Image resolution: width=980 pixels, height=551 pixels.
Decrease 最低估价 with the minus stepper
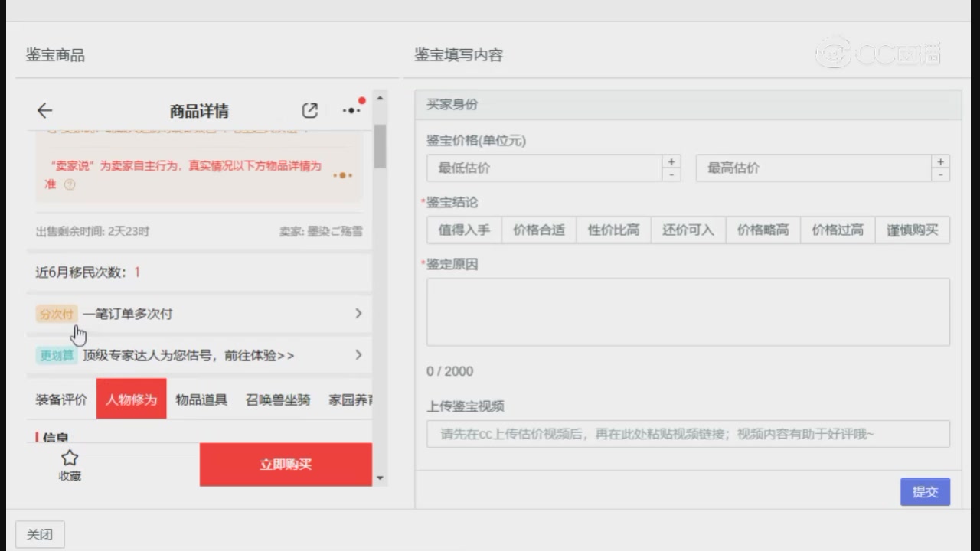point(671,174)
